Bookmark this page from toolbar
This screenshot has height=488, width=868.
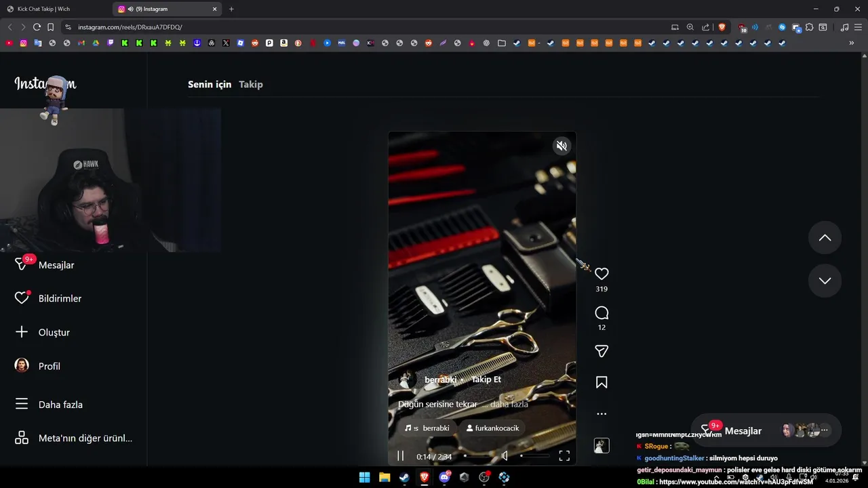pos(50,27)
